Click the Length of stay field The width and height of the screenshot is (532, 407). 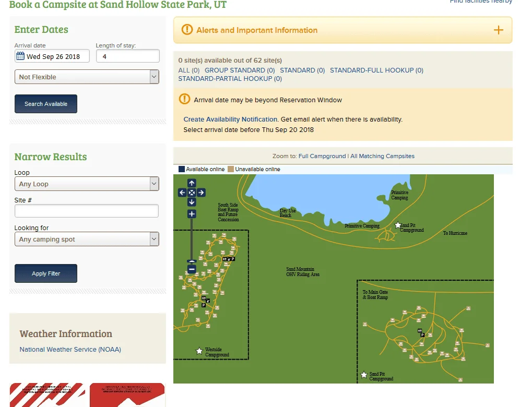[x=128, y=56]
